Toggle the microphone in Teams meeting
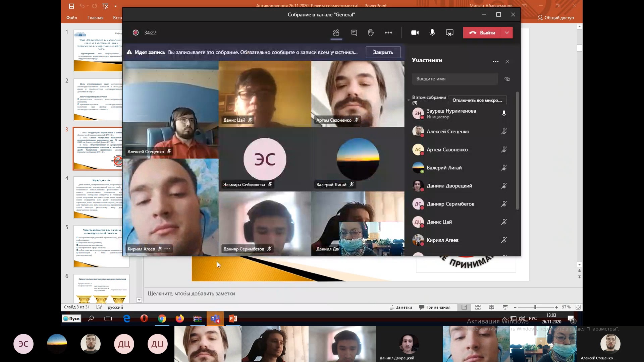 point(432,33)
